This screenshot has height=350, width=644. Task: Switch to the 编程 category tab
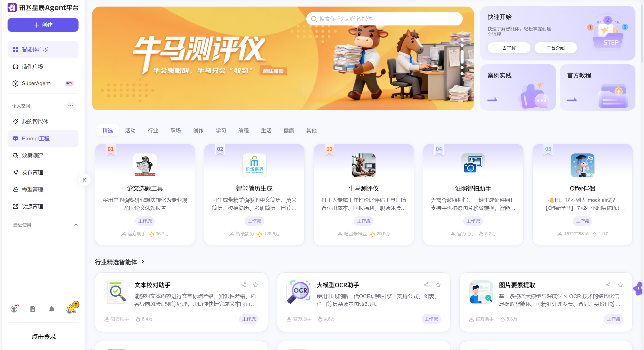[243, 131]
